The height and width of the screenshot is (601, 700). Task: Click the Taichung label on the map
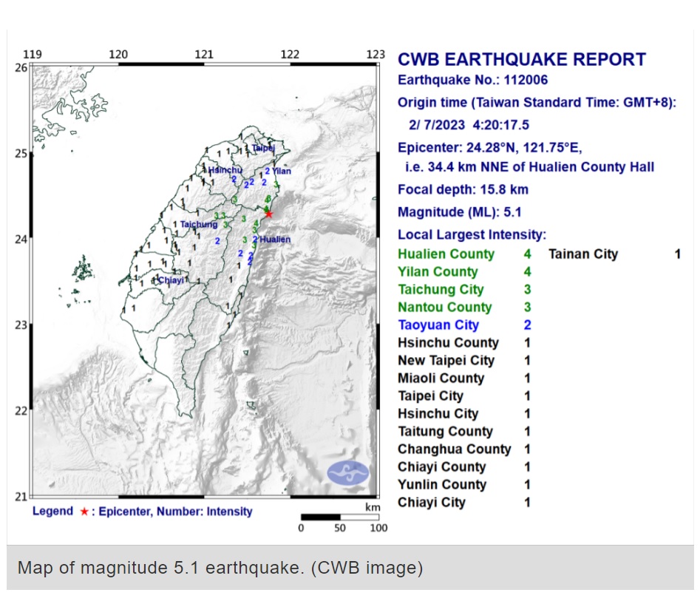(x=200, y=225)
